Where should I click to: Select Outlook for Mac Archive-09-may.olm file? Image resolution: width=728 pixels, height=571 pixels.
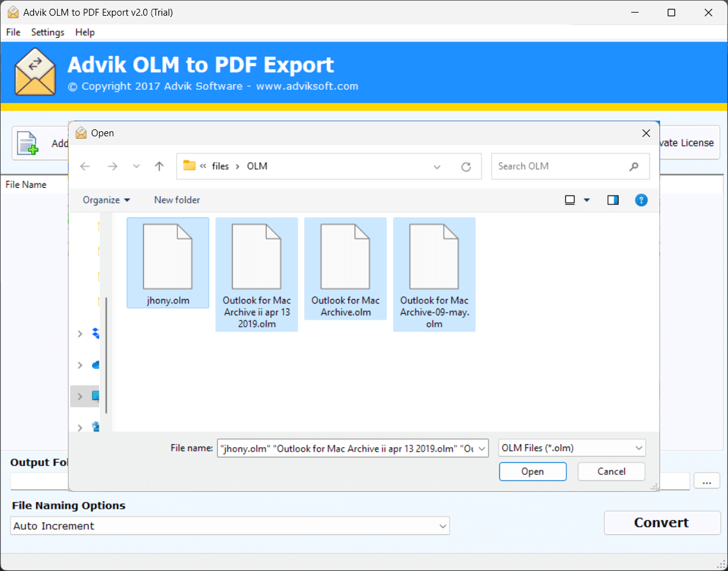pos(434,275)
